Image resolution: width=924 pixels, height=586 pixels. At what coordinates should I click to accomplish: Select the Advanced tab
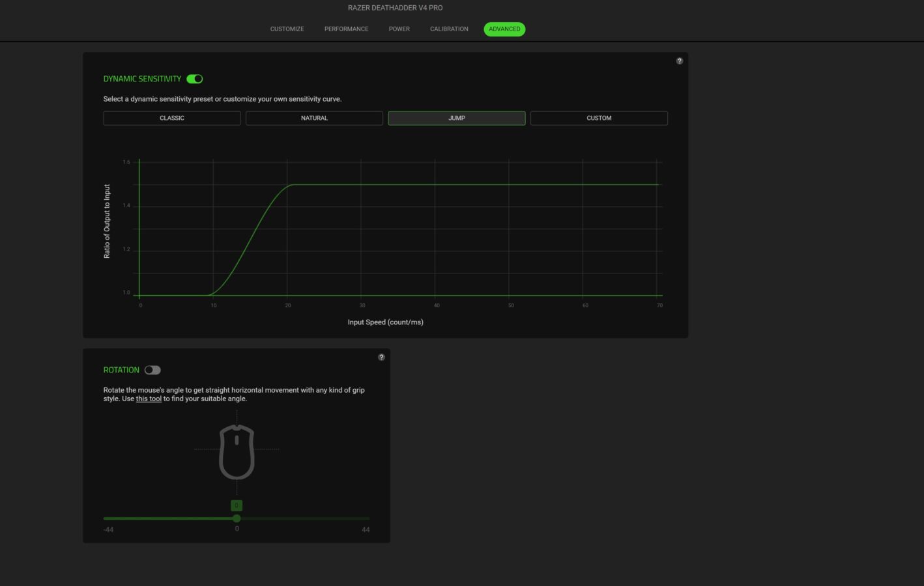(504, 29)
